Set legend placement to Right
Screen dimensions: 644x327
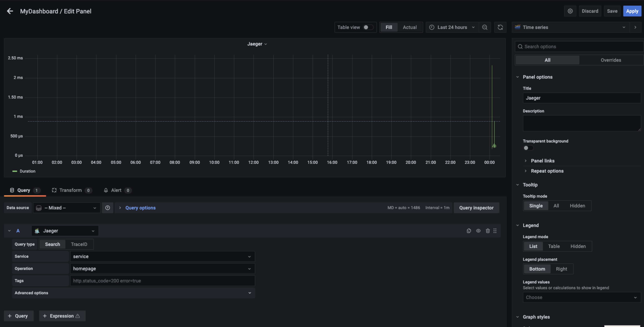click(561, 269)
